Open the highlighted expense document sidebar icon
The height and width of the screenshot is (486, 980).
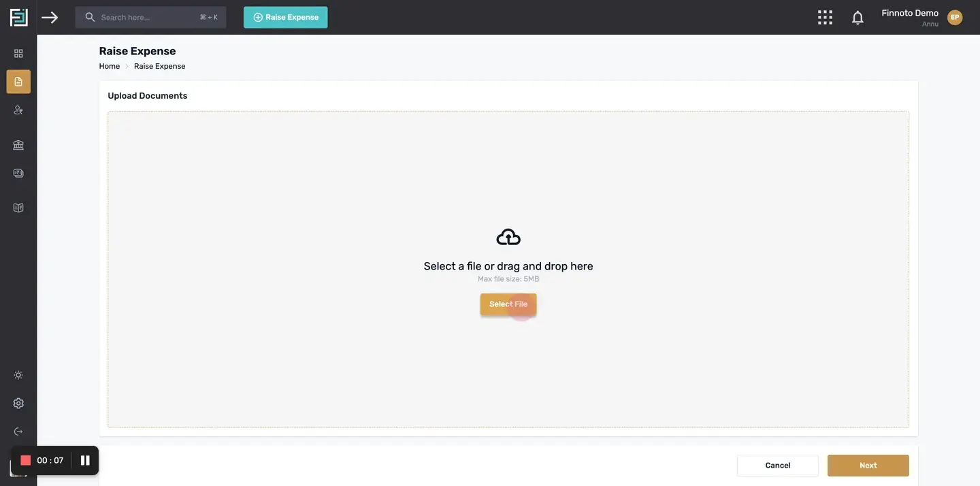[x=18, y=82]
